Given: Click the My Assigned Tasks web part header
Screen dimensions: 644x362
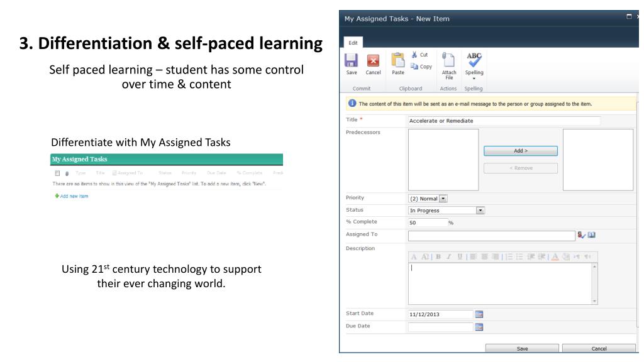Looking at the screenshot, I should (x=166, y=159).
